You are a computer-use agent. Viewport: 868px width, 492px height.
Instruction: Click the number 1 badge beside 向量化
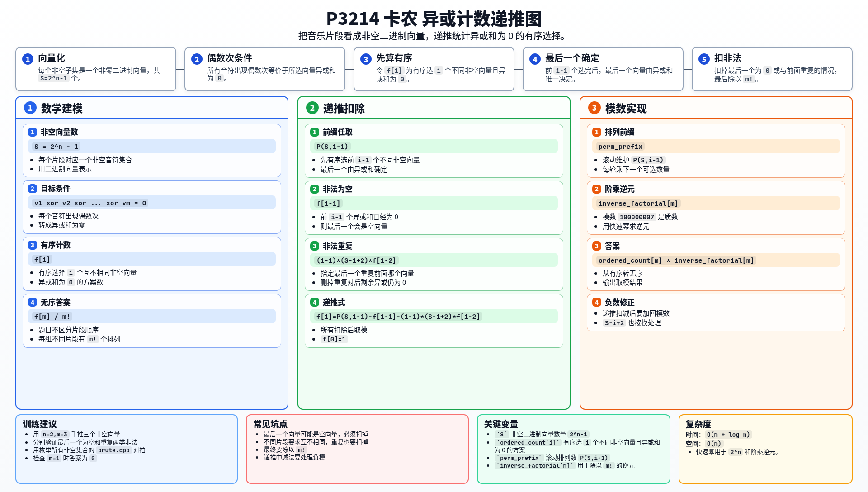(x=28, y=59)
